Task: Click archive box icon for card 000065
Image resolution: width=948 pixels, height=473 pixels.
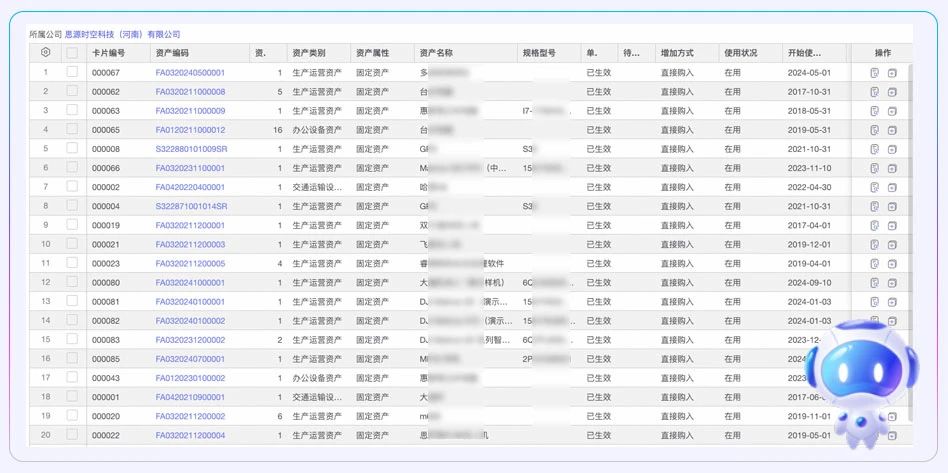Action: click(x=892, y=131)
